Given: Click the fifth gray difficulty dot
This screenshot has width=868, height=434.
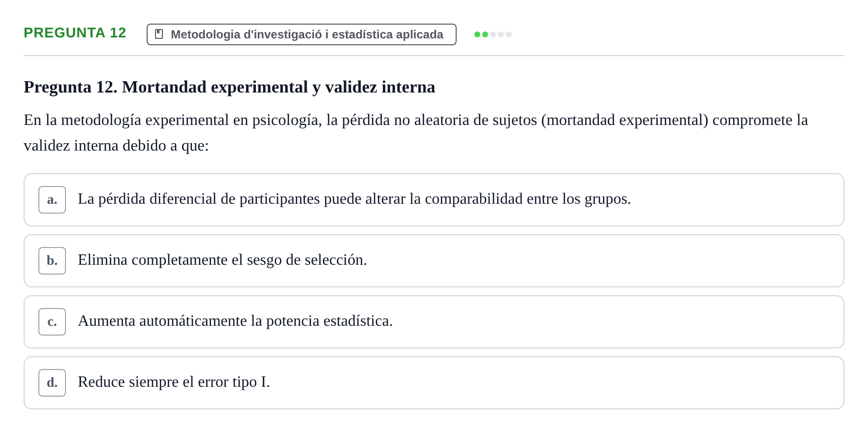Looking at the screenshot, I should [509, 34].
